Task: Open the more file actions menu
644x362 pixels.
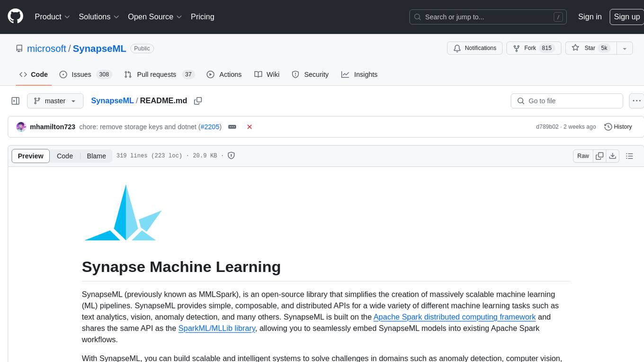Action: [x=636, y=101]
